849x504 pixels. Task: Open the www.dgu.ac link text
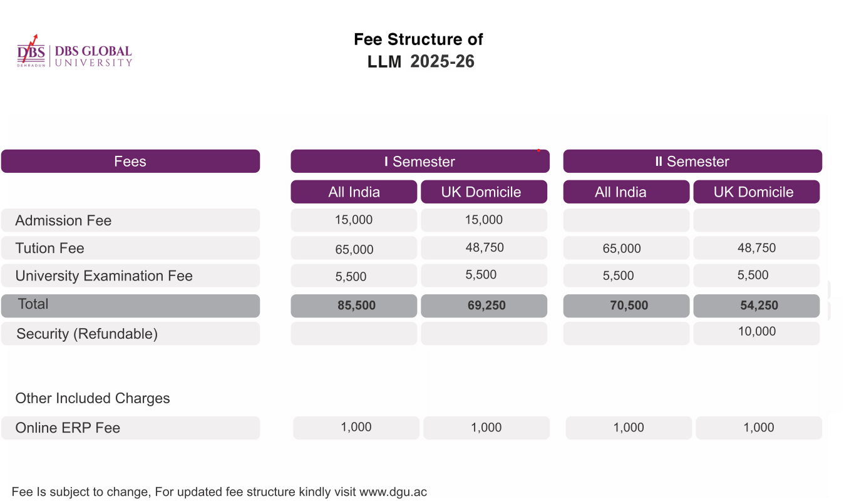pos(393,492)
